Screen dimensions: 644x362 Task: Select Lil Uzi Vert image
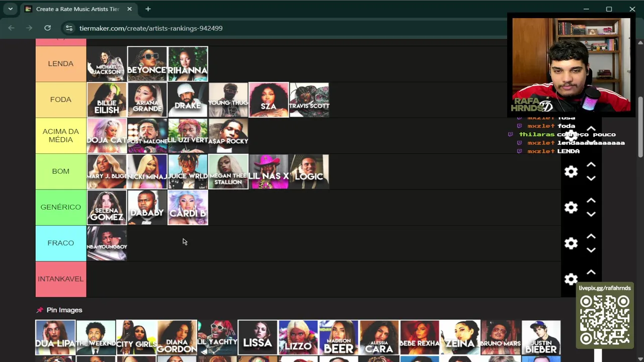(188, 136)
